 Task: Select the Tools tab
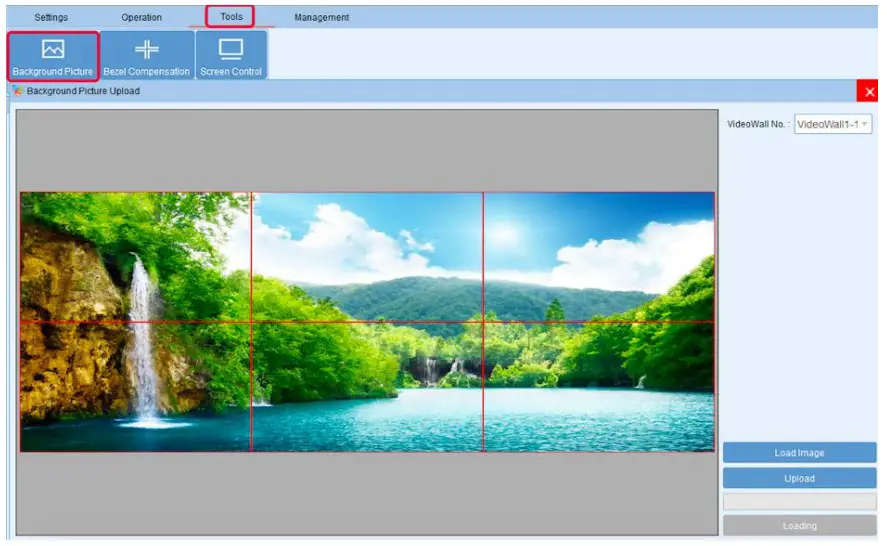[231, 16]
